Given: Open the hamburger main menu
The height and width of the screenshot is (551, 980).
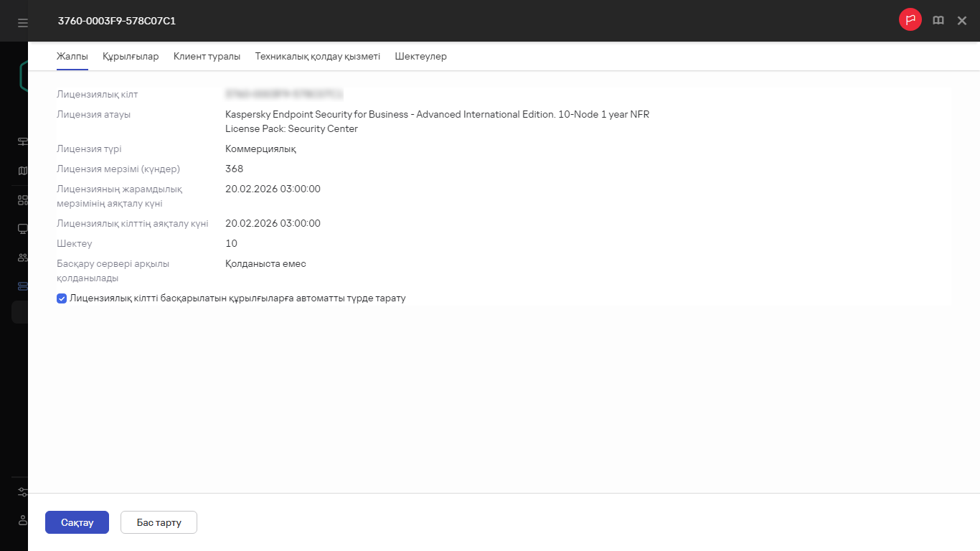Looking at the screenshot, I should click(22, 22).
